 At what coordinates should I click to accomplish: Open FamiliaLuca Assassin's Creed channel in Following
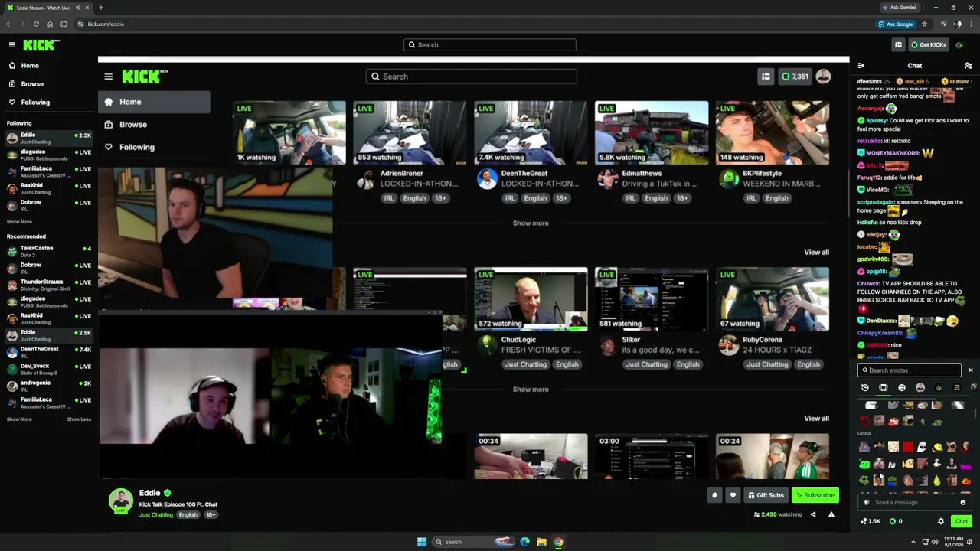tap(49, 172)
